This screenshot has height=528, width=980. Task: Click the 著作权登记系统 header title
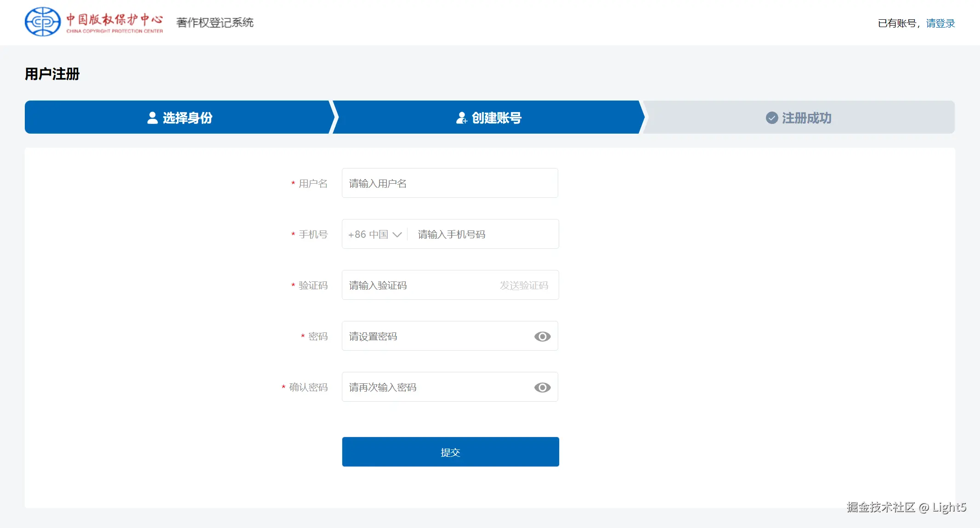(x=215, y=22)
